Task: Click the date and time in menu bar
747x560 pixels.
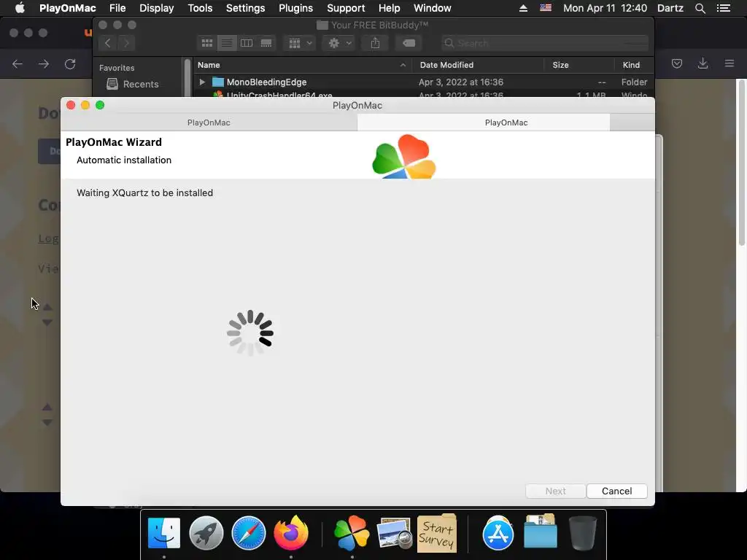Action: pyautogui.click(x=605, y=8)
